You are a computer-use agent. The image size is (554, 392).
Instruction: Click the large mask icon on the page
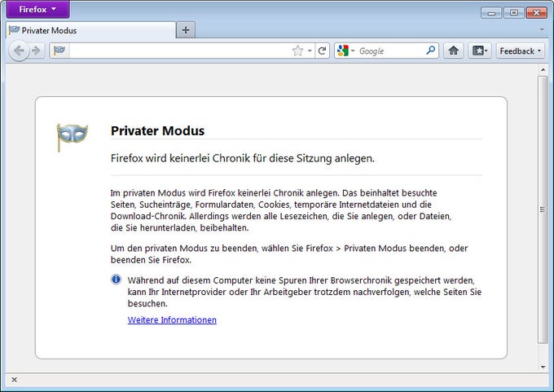[72, 137]
